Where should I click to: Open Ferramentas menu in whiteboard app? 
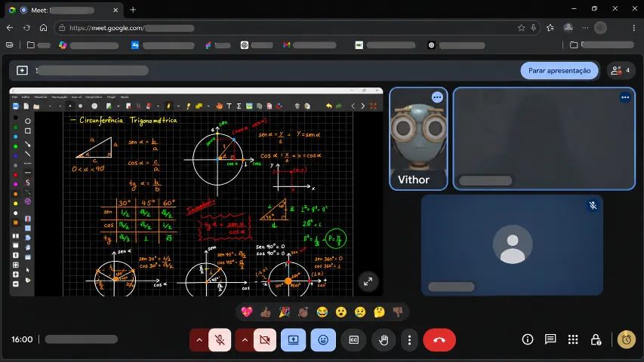point(94,97)
